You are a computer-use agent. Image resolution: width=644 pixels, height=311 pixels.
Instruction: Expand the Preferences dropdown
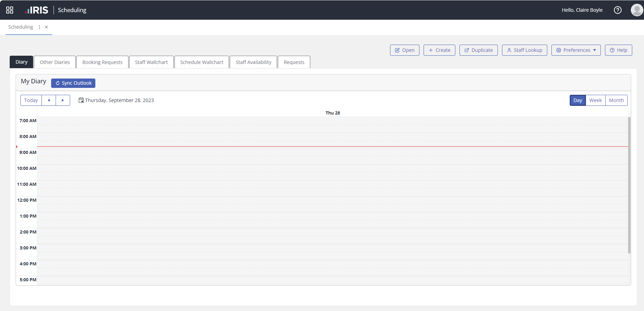[x=576, y=50]
